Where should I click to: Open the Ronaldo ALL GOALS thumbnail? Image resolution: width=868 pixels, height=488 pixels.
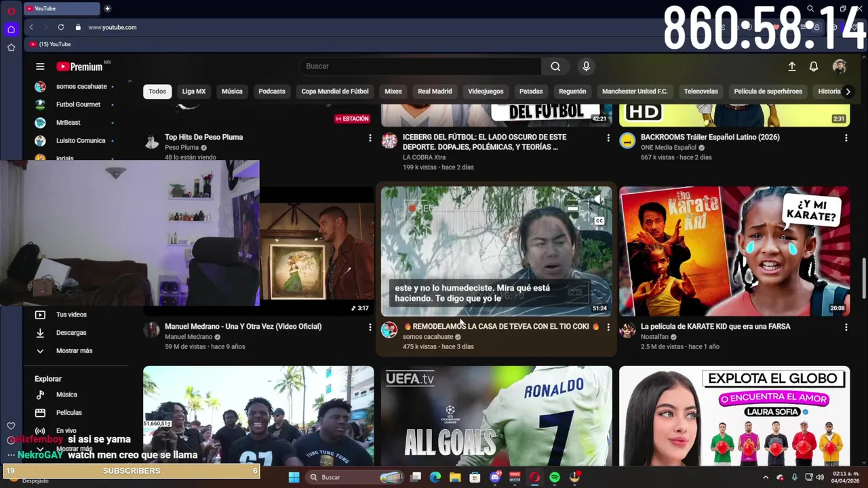[x=496, y=415]
